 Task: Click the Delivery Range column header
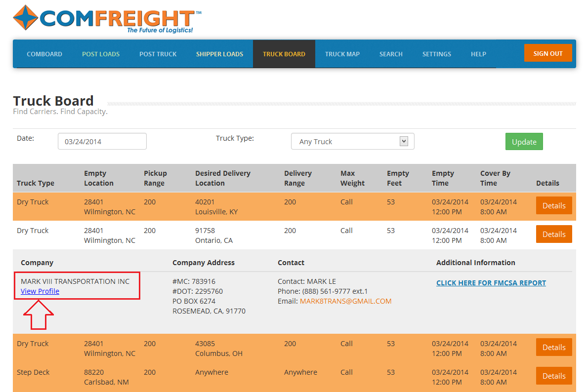(x=298, y=178)
